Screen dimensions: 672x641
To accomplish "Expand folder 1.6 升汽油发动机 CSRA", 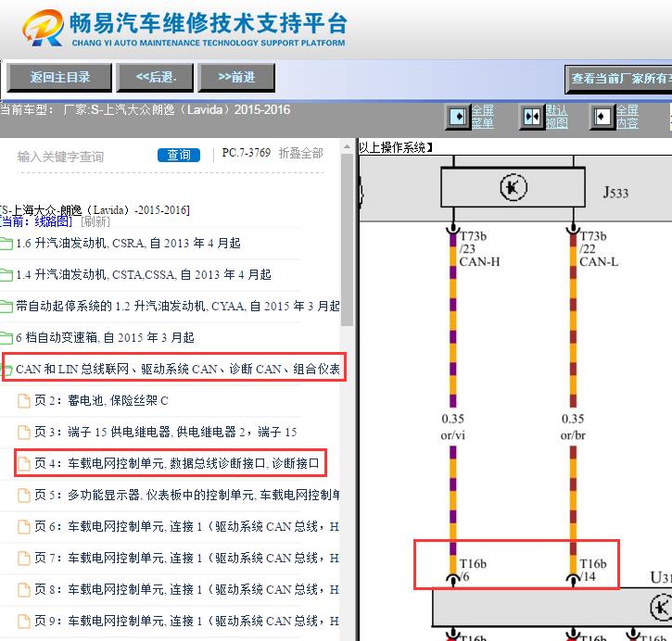I will pyautogui.click(x=128, y=244).
